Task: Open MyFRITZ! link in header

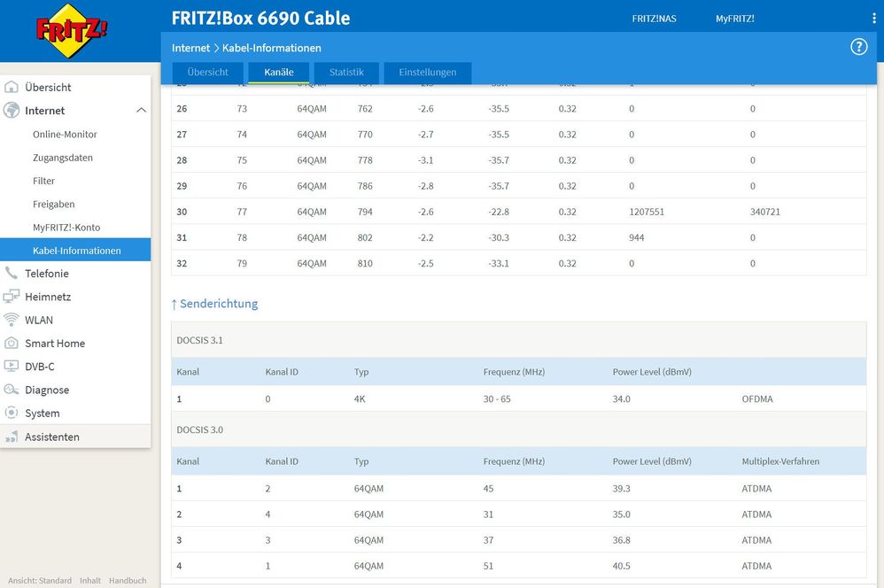Action: (734, 19)
